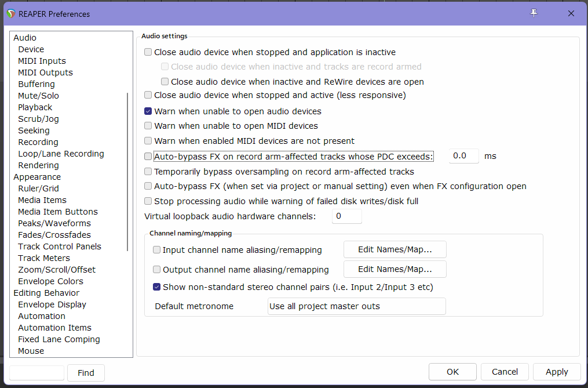Toggle Show non-standard stereo channel pairs

(x=157, y=287)
